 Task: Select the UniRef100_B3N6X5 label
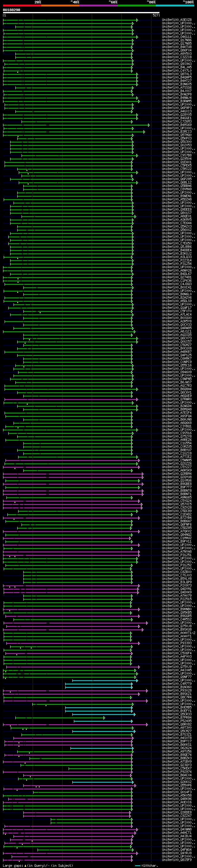coord(177,84)
